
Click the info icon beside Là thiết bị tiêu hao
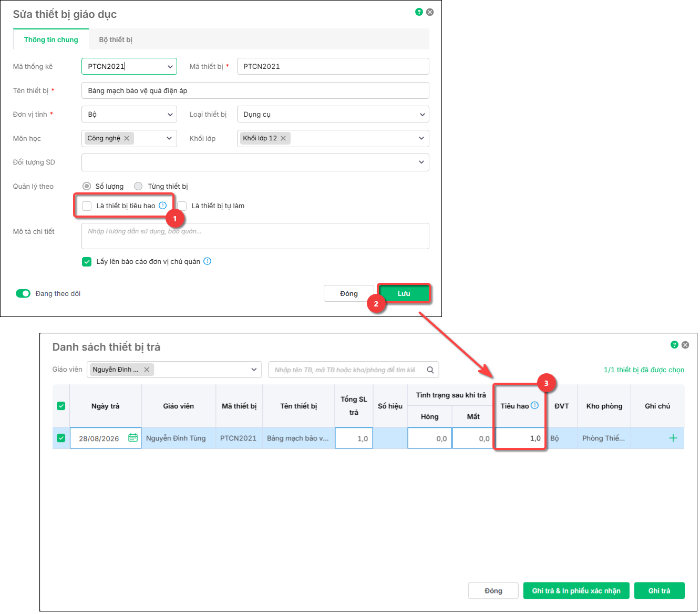point(163,206)
